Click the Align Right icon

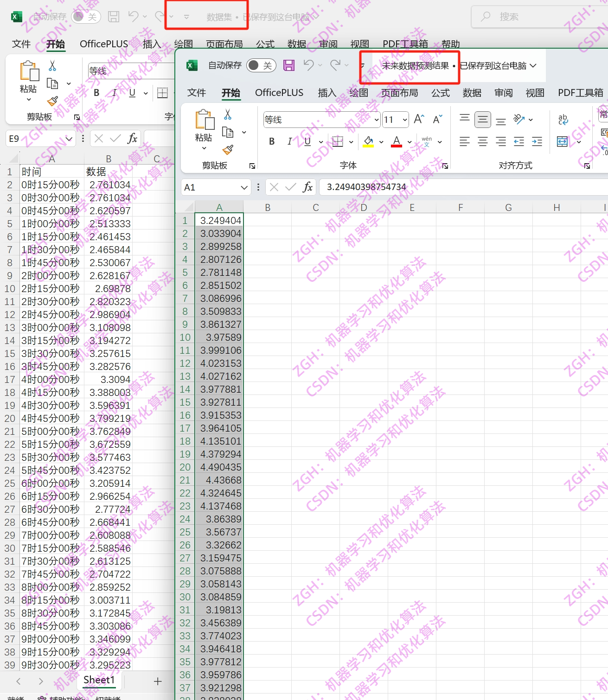[x=501, y=141]
